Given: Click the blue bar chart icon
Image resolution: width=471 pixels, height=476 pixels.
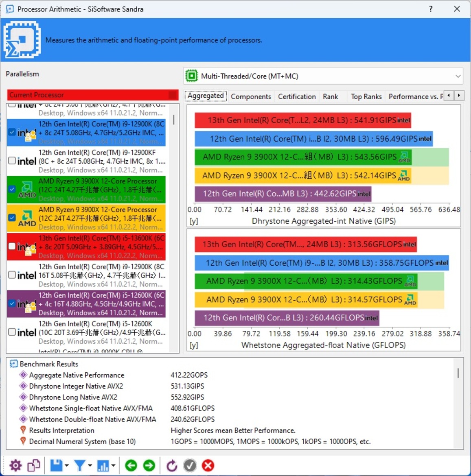Looking at the screenshot, I should pyautogui.click(x=103, y=465).
